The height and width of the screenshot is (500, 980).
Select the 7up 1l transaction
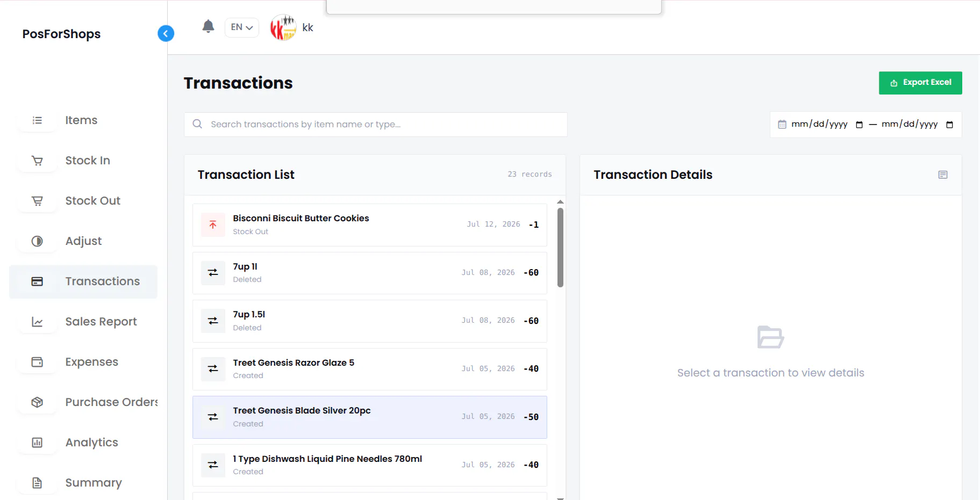tap(370, 273)
